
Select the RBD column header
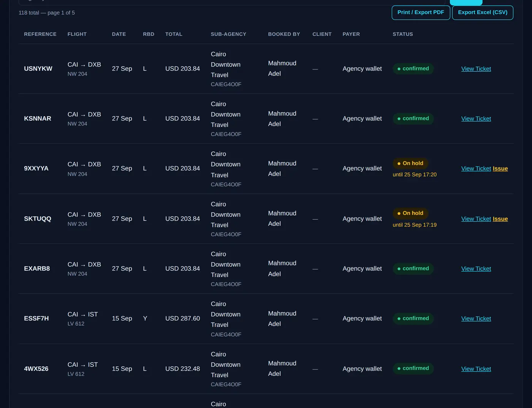click(x=149, y=34)
